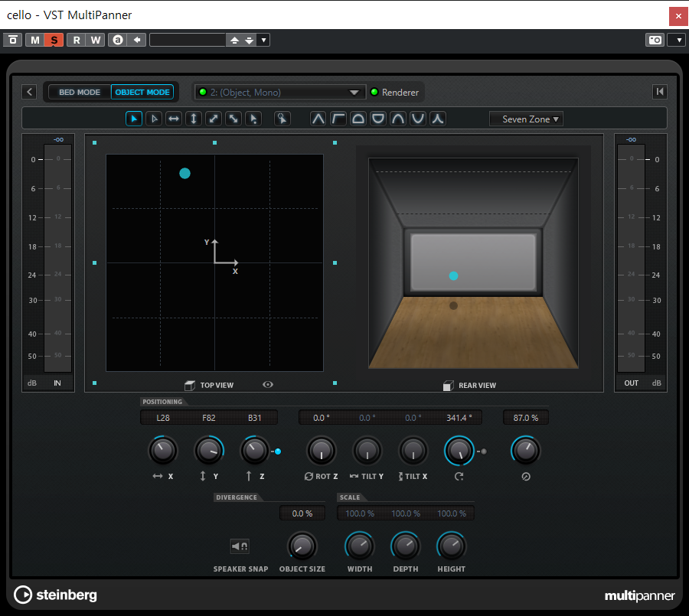
Task: Click the Width scale knob
Action: (x=360, y=546)
